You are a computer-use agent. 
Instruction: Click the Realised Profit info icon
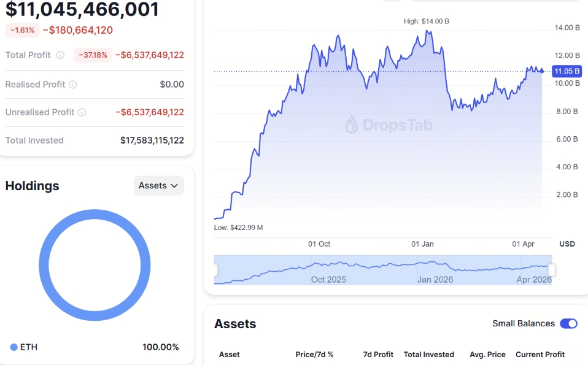[74, 85]
